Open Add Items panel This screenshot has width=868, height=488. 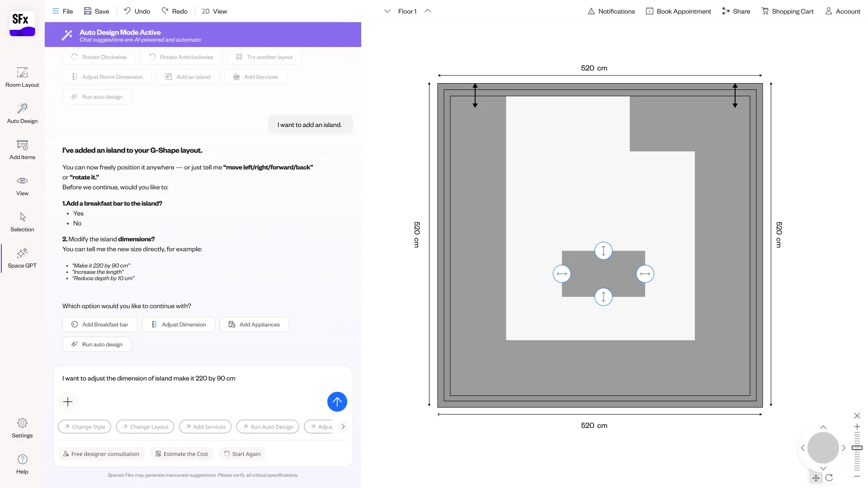pyautogui.click(x=22, y=150)
